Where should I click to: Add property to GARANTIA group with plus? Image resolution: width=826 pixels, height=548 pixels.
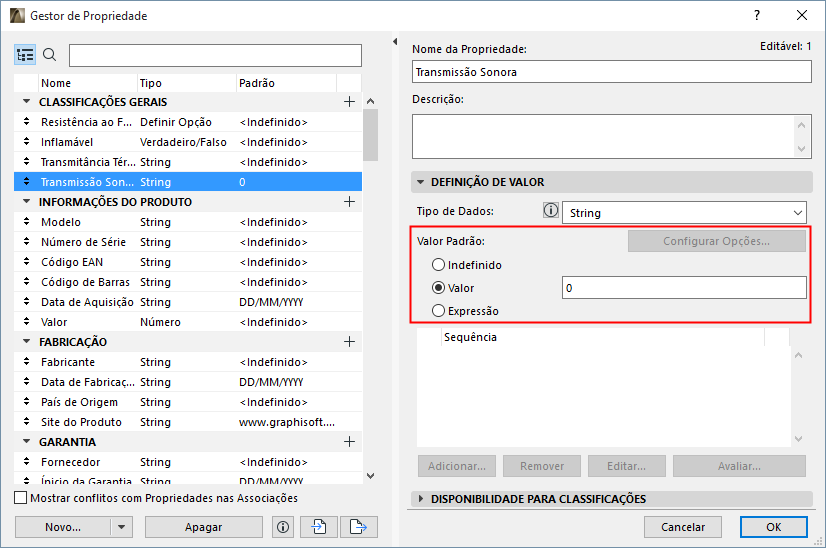pos(349,442)
